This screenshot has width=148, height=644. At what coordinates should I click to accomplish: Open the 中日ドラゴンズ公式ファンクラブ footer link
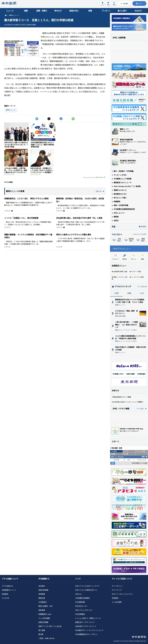tap(87, 586)
